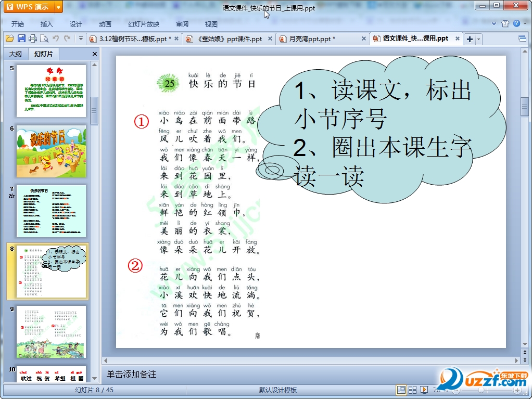Add a new document tab
The image size is (532, 399).
point(470,39)
